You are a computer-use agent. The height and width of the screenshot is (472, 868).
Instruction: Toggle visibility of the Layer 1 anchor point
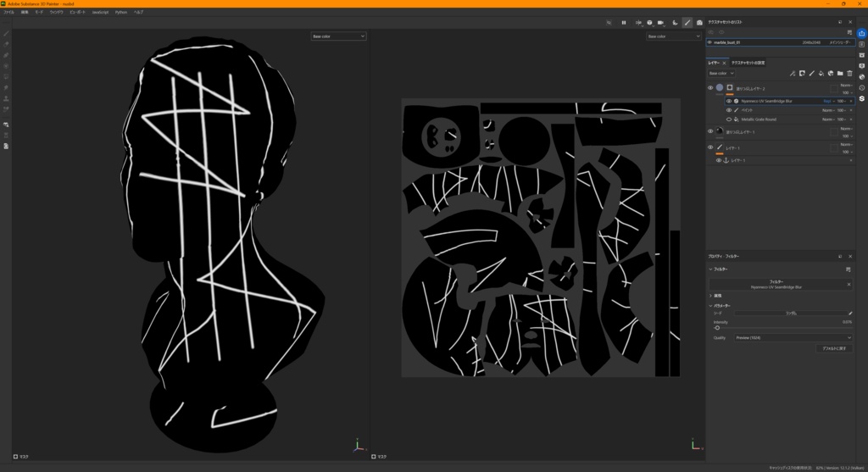tap(719, 160)
